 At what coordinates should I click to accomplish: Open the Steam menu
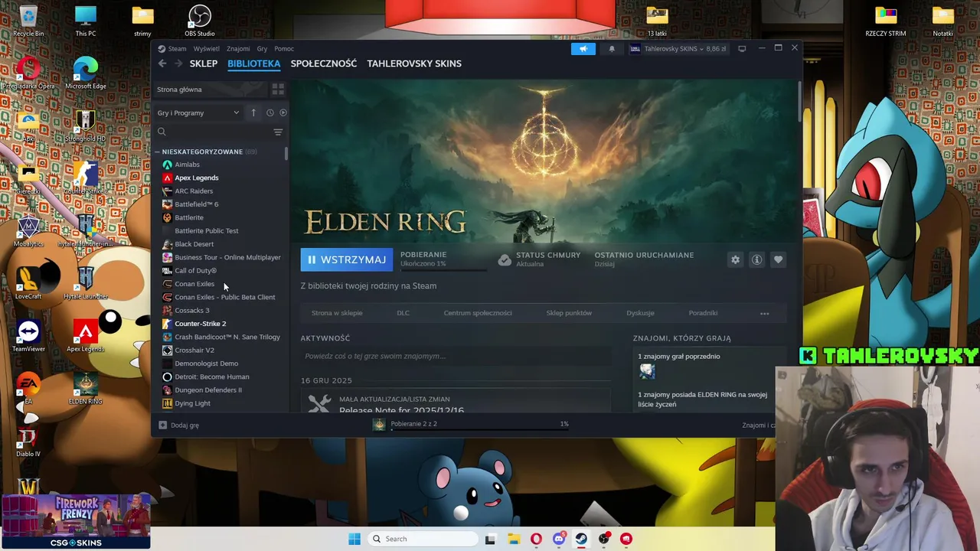177,48
